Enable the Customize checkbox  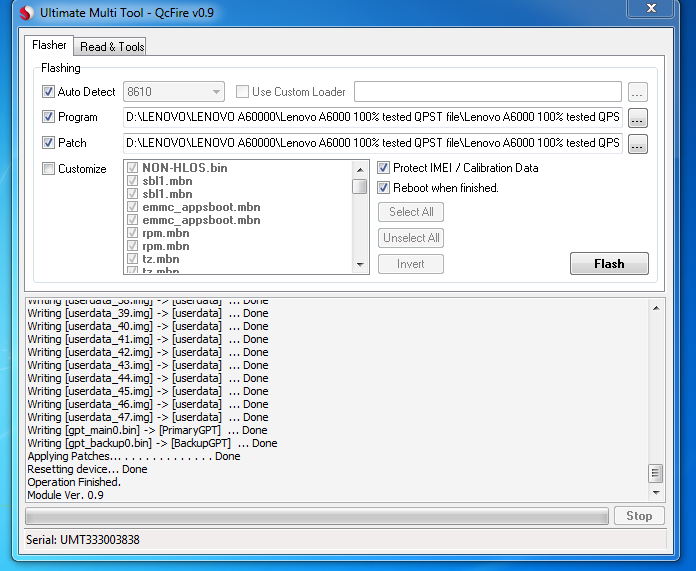tap(48, 169)
